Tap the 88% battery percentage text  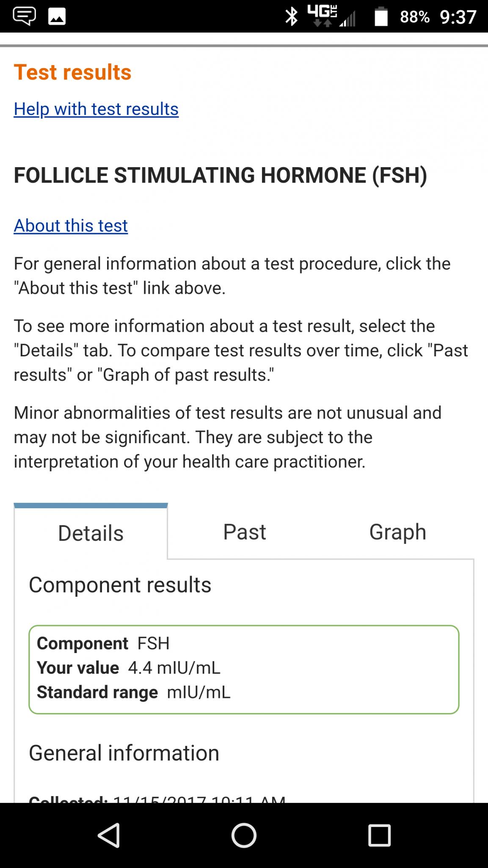click(415, 17)
